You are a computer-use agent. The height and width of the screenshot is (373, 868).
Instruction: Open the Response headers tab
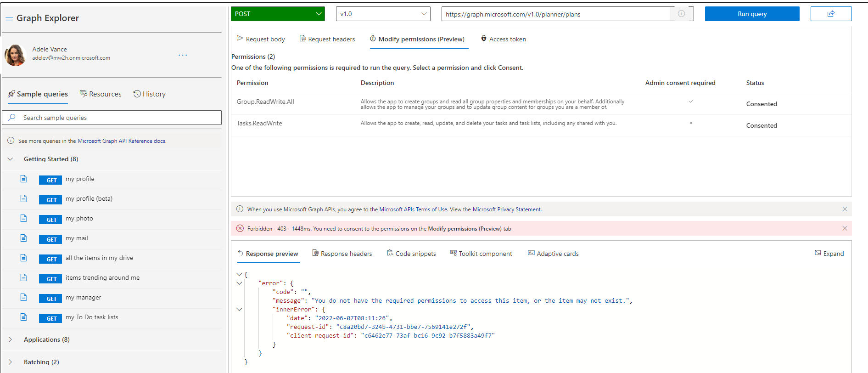(342, 254)
